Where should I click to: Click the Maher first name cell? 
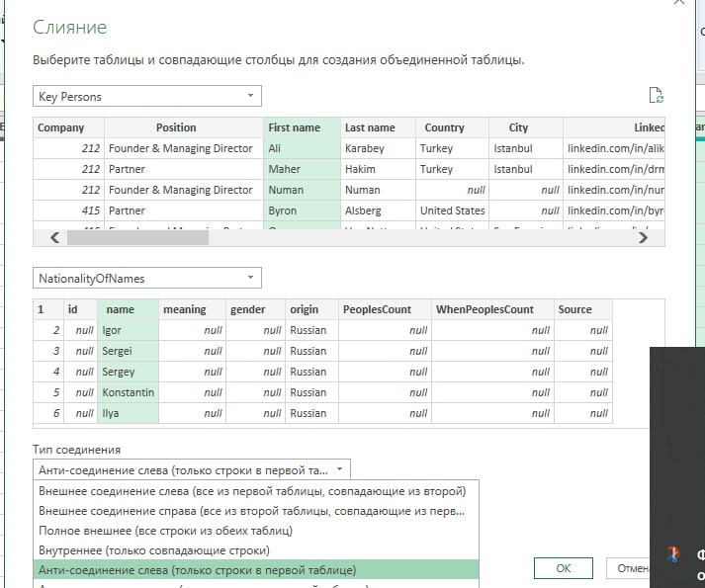[303, 169]
